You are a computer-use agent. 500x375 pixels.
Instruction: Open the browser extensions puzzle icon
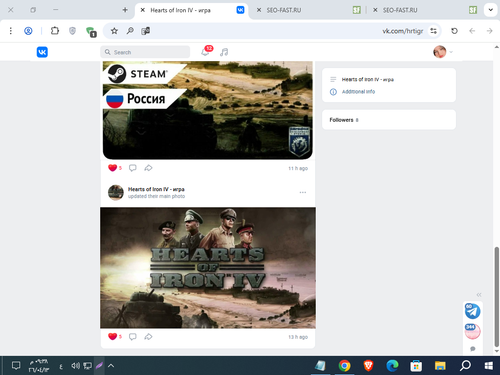[x=55, y=31]
